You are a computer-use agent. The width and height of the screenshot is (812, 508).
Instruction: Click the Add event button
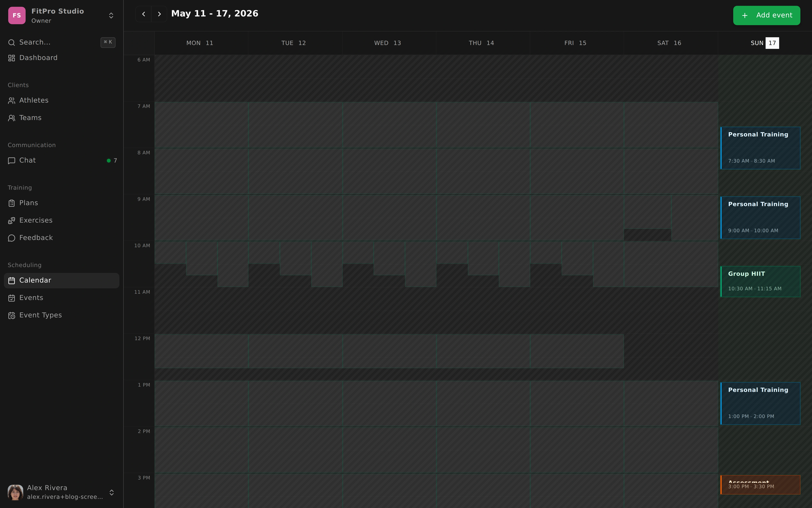pos(767,15)
